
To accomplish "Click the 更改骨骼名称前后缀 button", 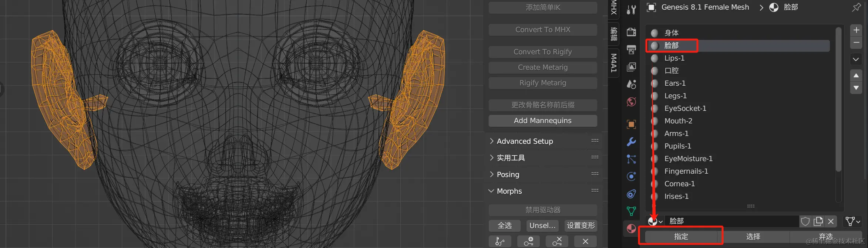I will click(x=543, y=105).
